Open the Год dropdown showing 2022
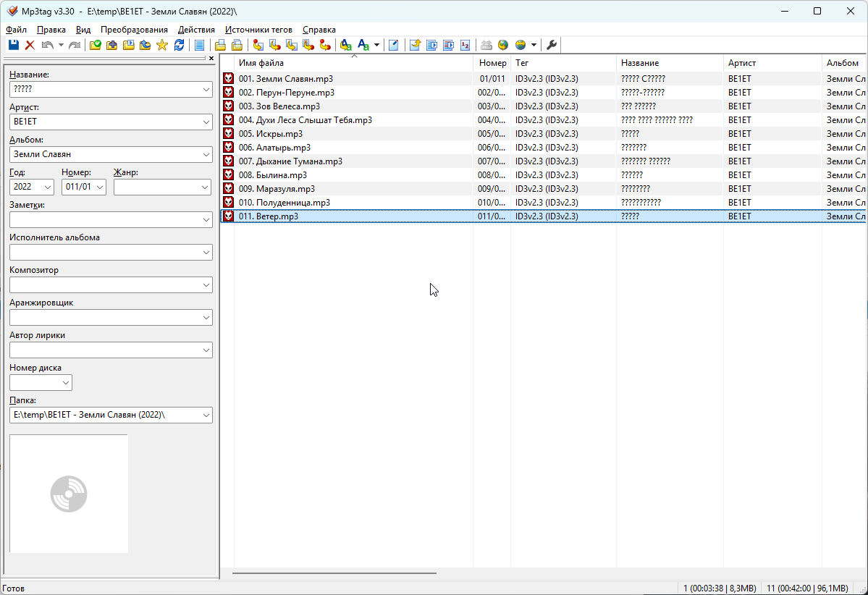The image size is (868, 595). (x=48, y=187)
